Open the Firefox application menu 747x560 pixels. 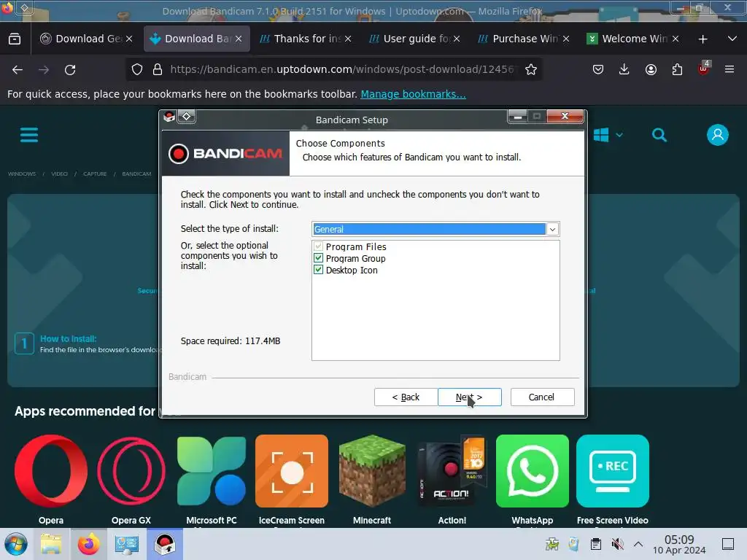pyautogui.click(x=729, y=69)
